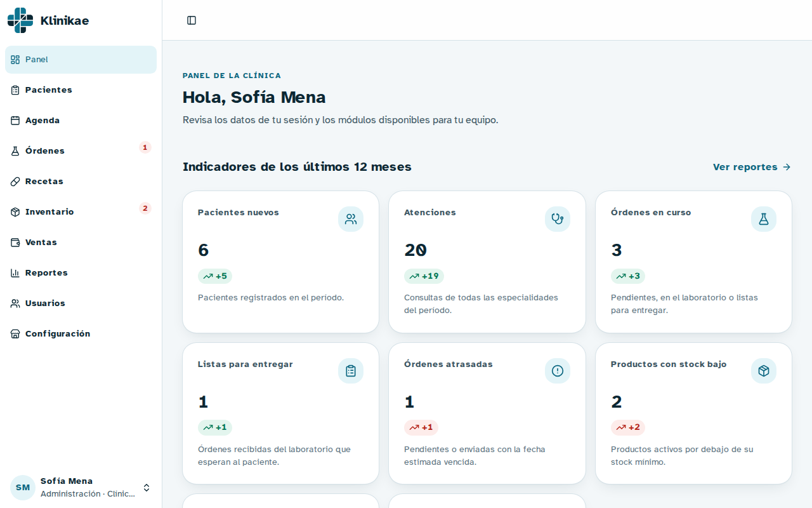This screenshot has width=812, height=508.
Task: Click the flask icon on Órdenes en curso card
Action: pos(764,219)
